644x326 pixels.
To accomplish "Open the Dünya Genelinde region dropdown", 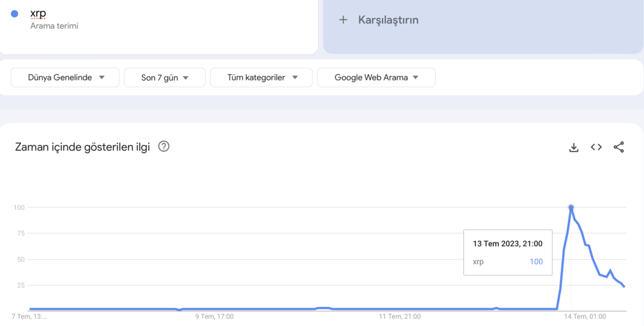I will pos(65,77).
